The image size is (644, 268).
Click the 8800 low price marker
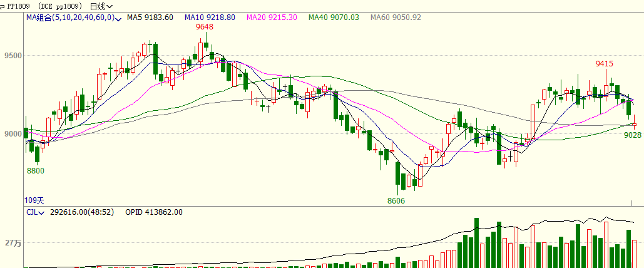pyautogui.click(x=35, y=170)
